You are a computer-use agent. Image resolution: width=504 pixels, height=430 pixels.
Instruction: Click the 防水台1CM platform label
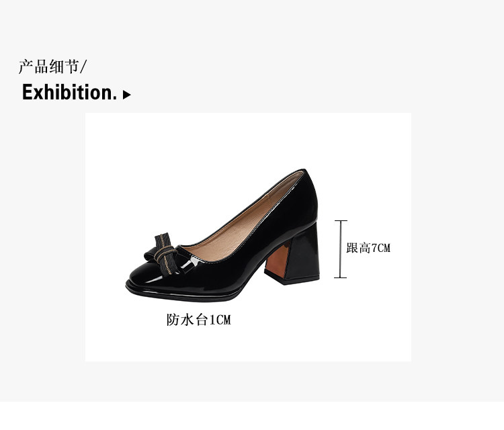[199, 320]
